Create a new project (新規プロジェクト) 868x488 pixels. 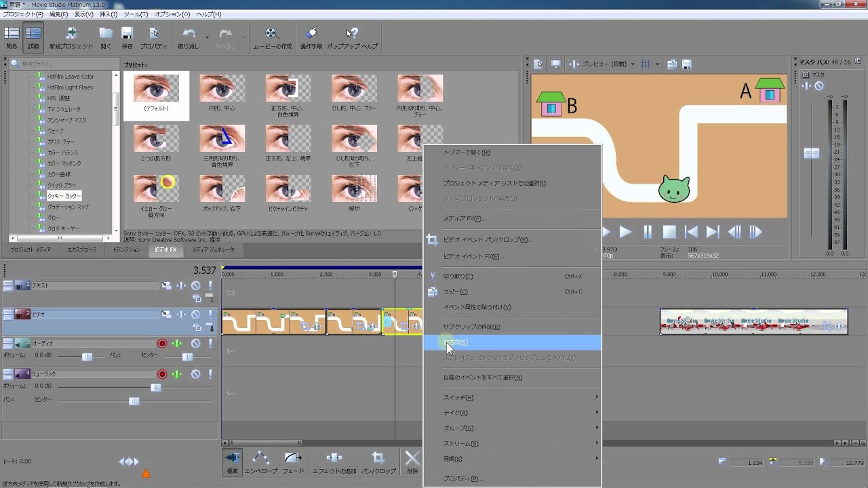(x=71, y=37)
